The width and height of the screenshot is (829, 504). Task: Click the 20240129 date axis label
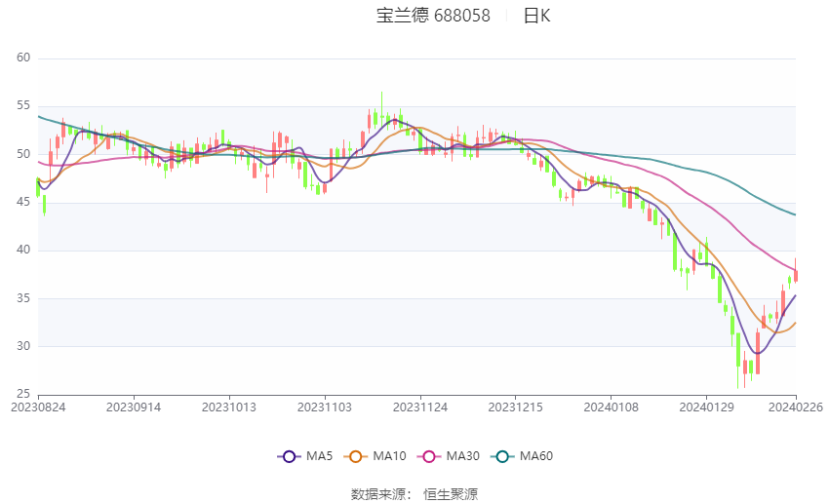[706, 407]
